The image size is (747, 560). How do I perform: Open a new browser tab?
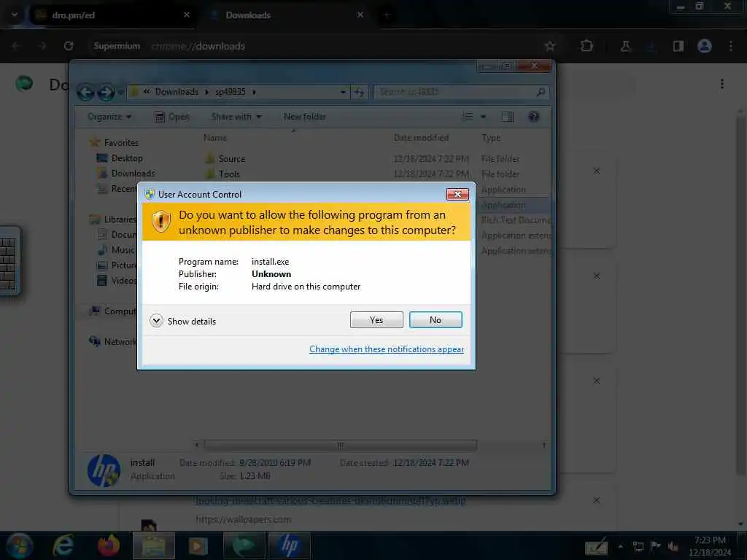tap(387, 15)
